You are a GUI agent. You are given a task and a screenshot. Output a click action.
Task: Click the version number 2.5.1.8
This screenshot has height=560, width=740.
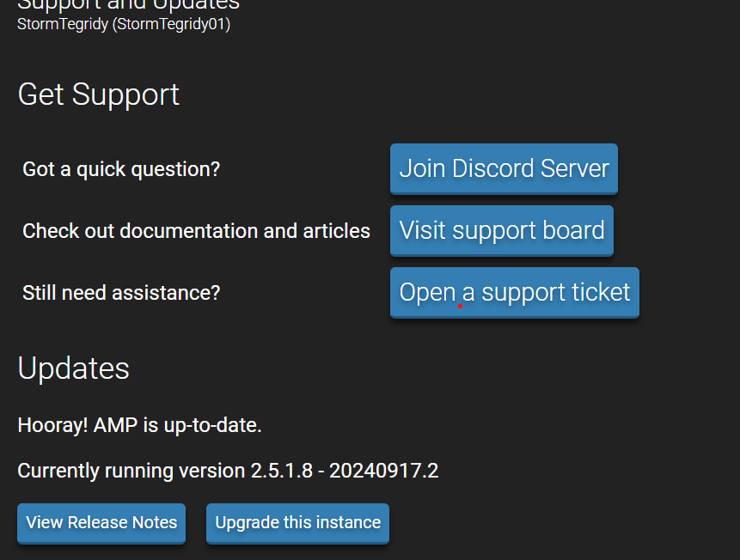(282, 471)
